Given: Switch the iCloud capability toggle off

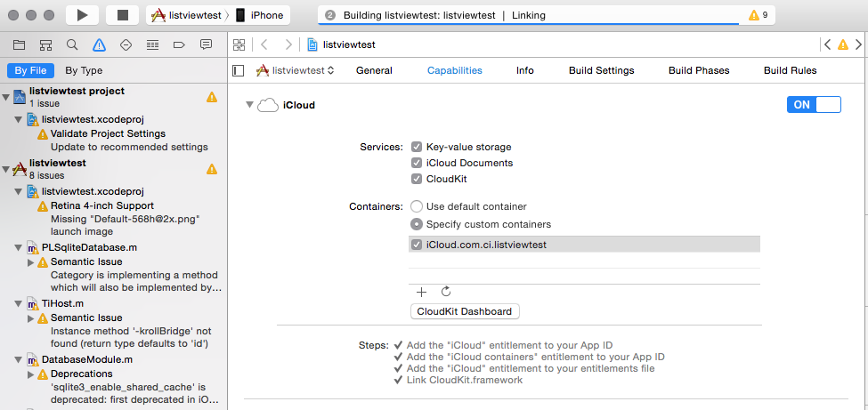Looking at the screenshot, I should coord(814,104).
